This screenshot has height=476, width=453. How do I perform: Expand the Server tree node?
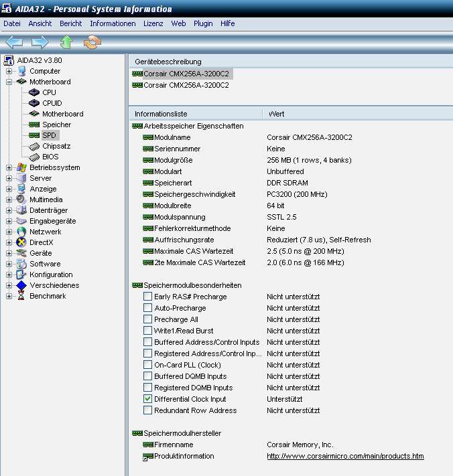(9, 178)
